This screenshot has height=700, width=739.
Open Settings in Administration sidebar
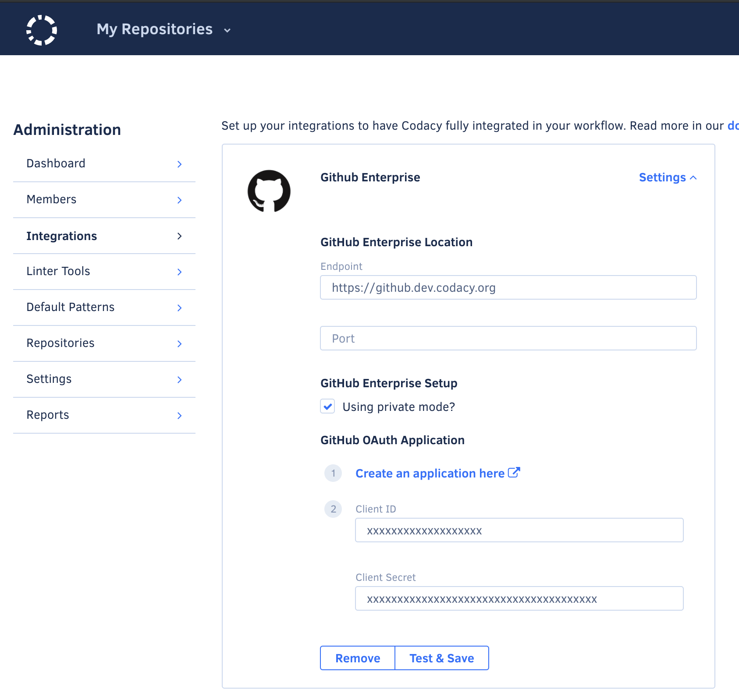tap(104, 379)
